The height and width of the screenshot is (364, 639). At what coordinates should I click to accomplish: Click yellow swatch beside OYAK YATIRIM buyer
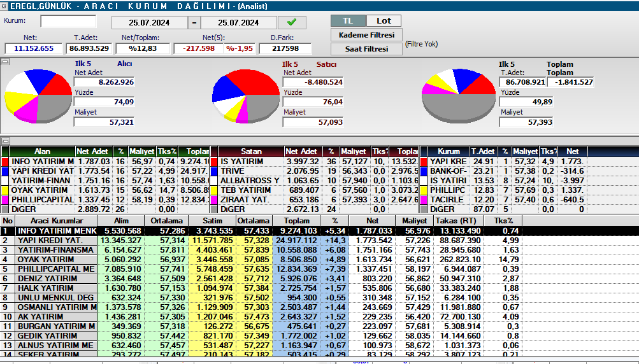pyautogui.click(x=5, y=190)
